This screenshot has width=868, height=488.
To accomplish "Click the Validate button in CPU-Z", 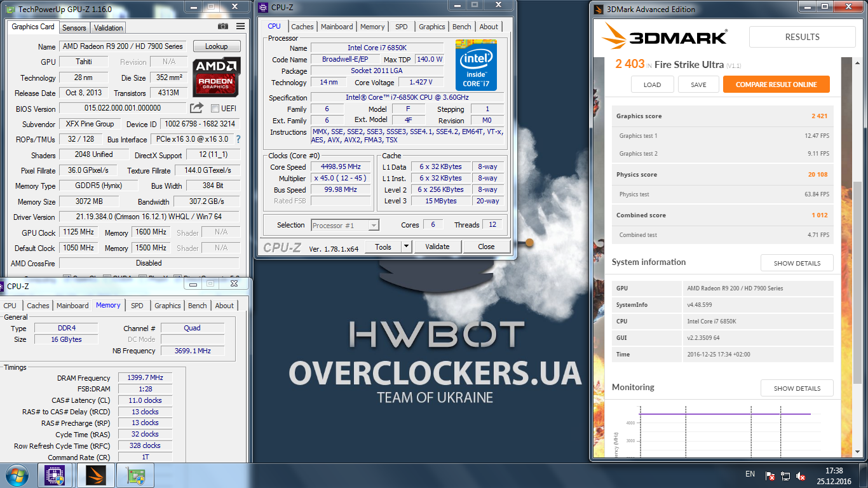I will [x=437, y=247].
